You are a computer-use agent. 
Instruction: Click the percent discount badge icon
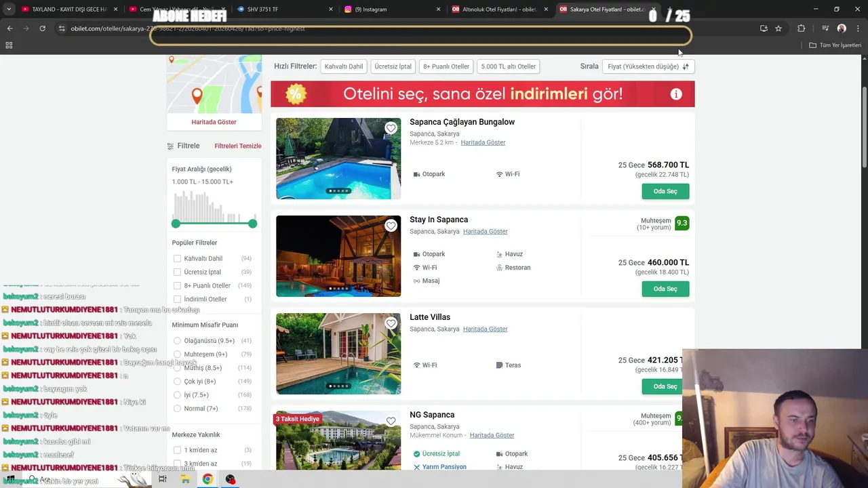pos(296,94)
